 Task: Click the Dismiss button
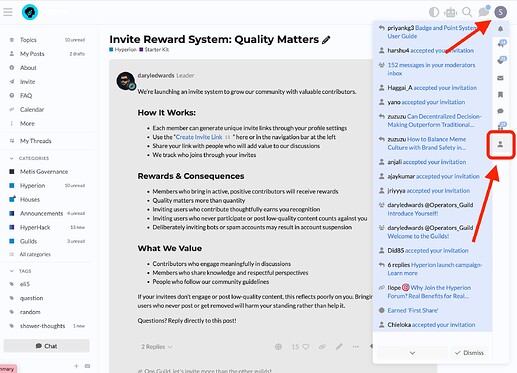pos(469,353)
